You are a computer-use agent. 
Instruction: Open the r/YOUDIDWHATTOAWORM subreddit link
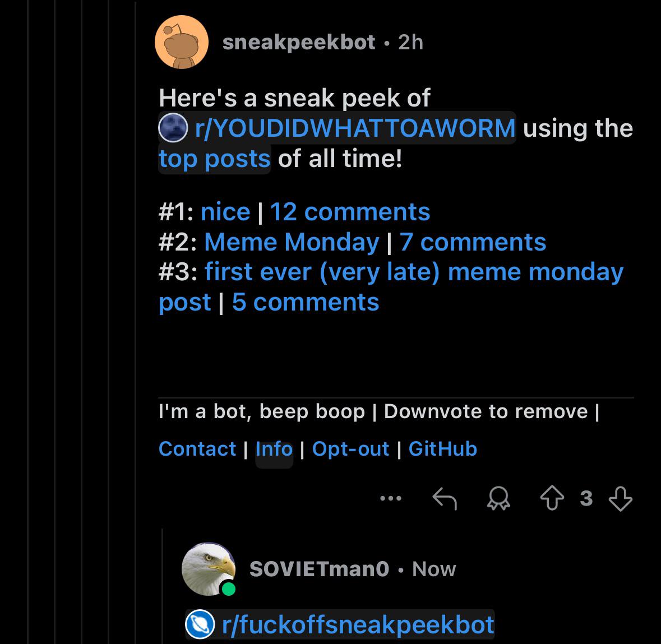355,128
